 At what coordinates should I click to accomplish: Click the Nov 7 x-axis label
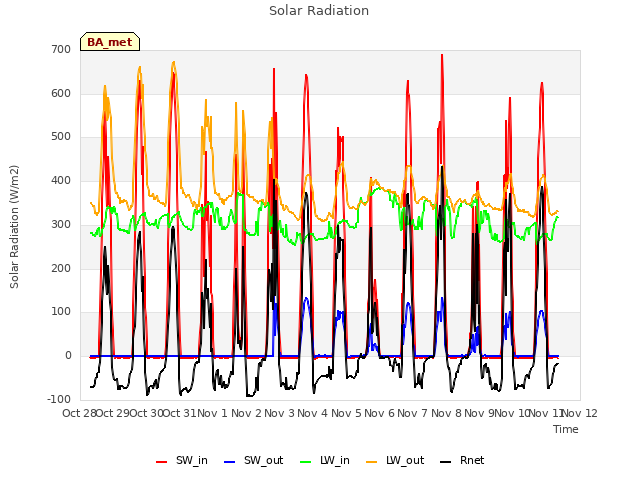point(413,413)
